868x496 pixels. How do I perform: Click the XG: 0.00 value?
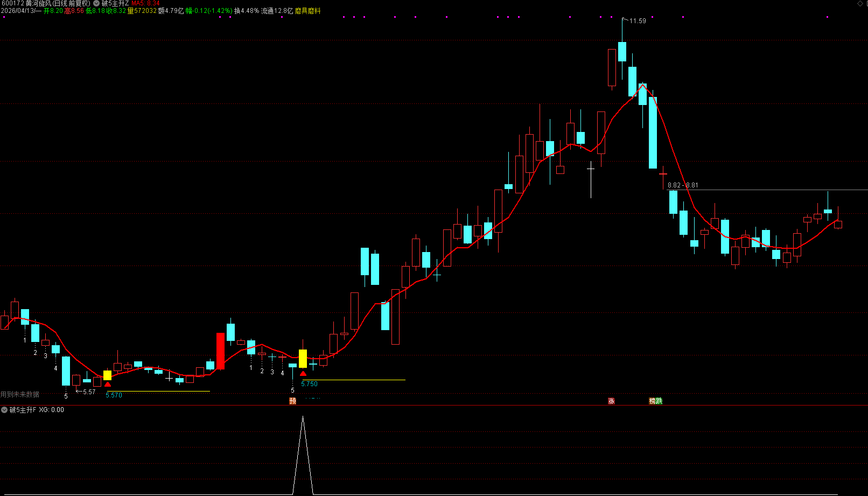pos(51,410)
